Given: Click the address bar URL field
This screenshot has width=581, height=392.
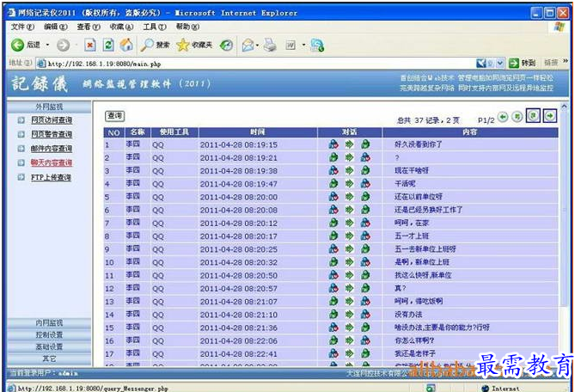Looking at the screenshot, I should pyautogui.click(x=258, y=63).
